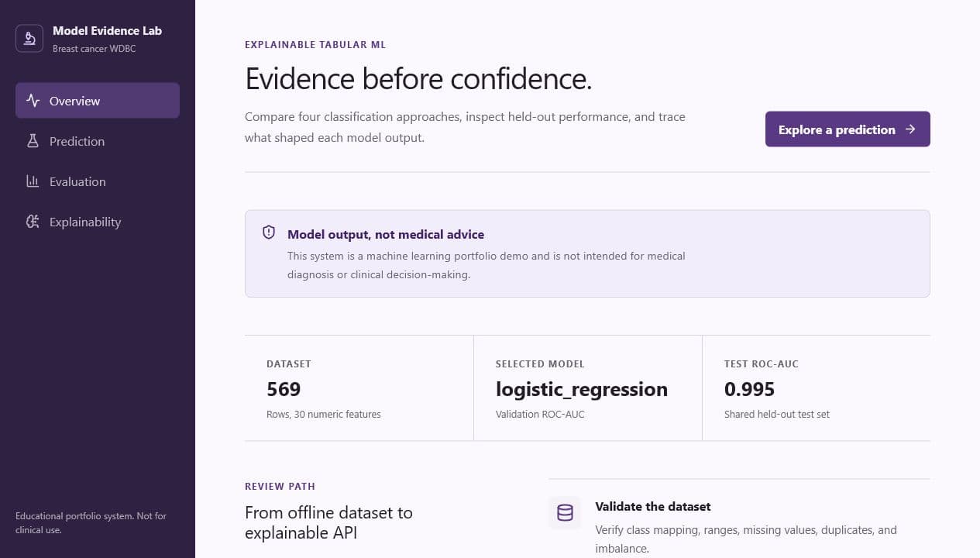980x558 pixels.
Task: Click the Educational portfolio system footer note
Action: coord(91,523)
